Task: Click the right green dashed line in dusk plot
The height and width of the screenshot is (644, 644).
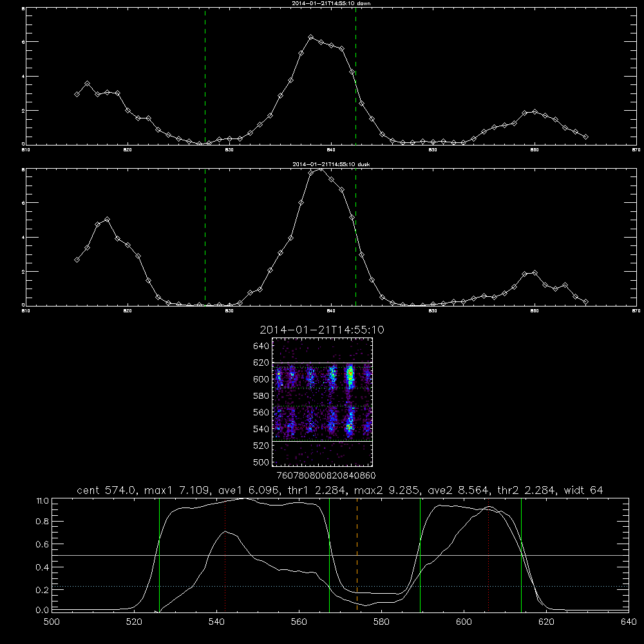Action: (355, 238)
